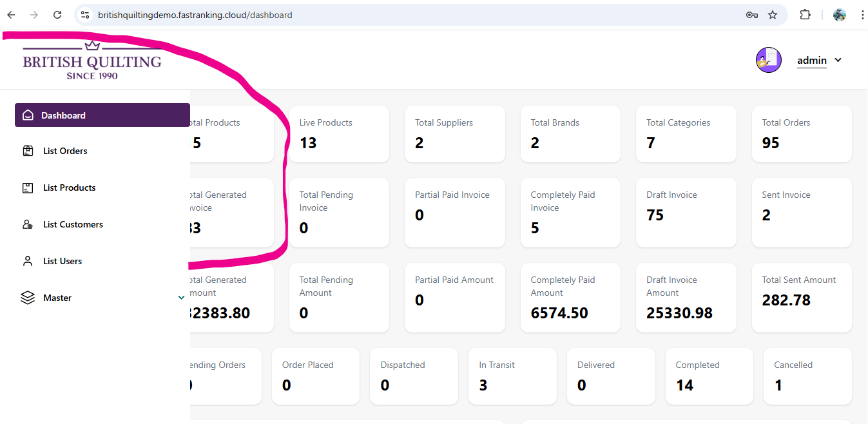Click the List Customers person icon
Screen dimensions: 868x424
(x=28, y=224)
